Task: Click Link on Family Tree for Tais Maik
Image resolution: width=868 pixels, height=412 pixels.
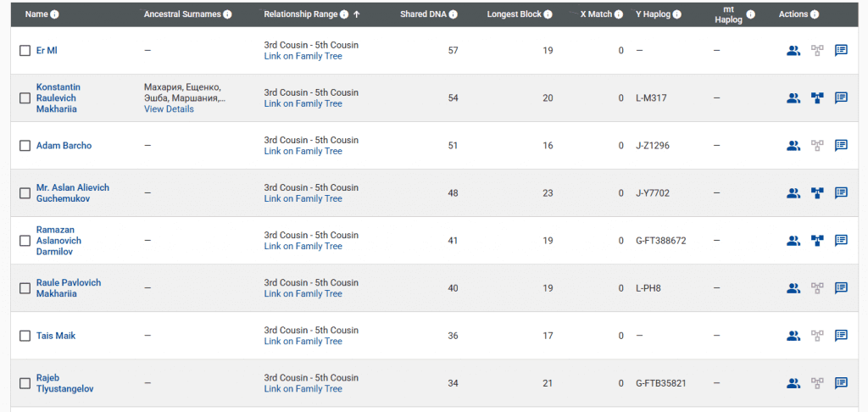Action: point(303,342)
